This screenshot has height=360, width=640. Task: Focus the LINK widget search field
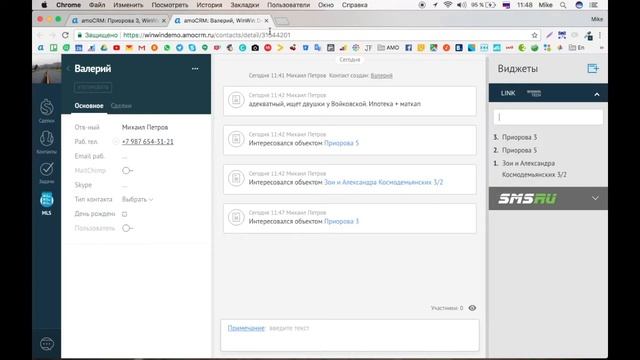click(x=548, y=117)
